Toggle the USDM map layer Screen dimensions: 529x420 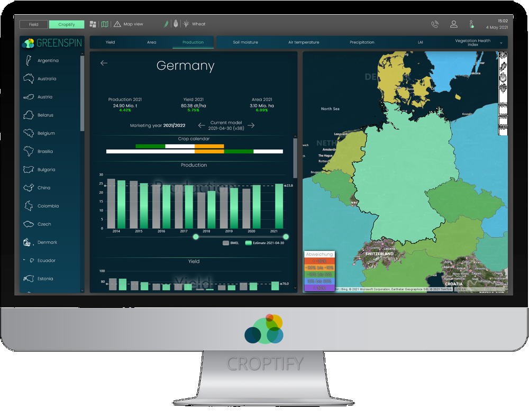[x=503, y=127]
